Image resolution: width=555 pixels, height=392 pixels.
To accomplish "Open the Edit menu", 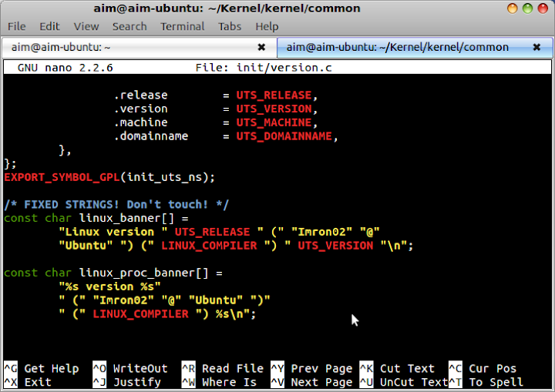I will (x=49, y=26).
